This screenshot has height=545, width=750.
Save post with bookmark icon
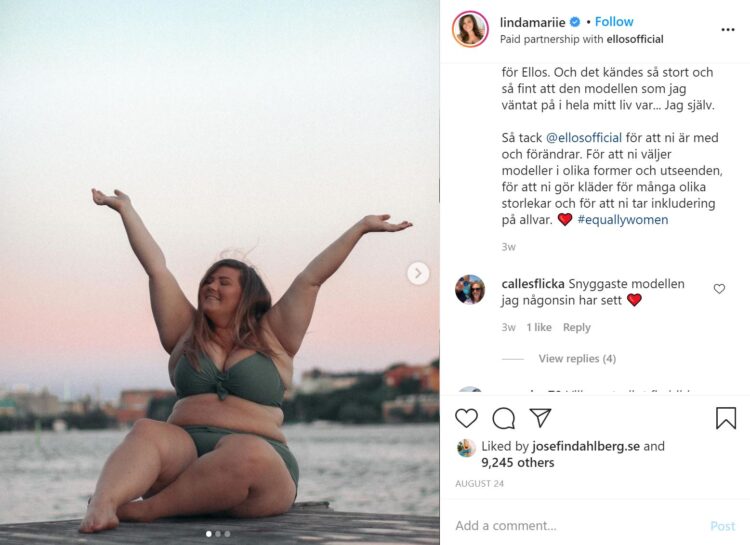(x=726, y=418)
